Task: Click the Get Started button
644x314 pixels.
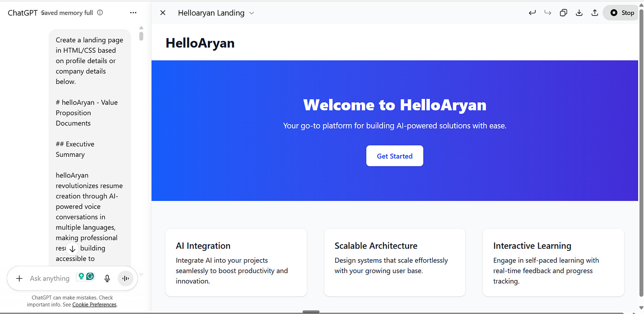Action: (395, 156)
